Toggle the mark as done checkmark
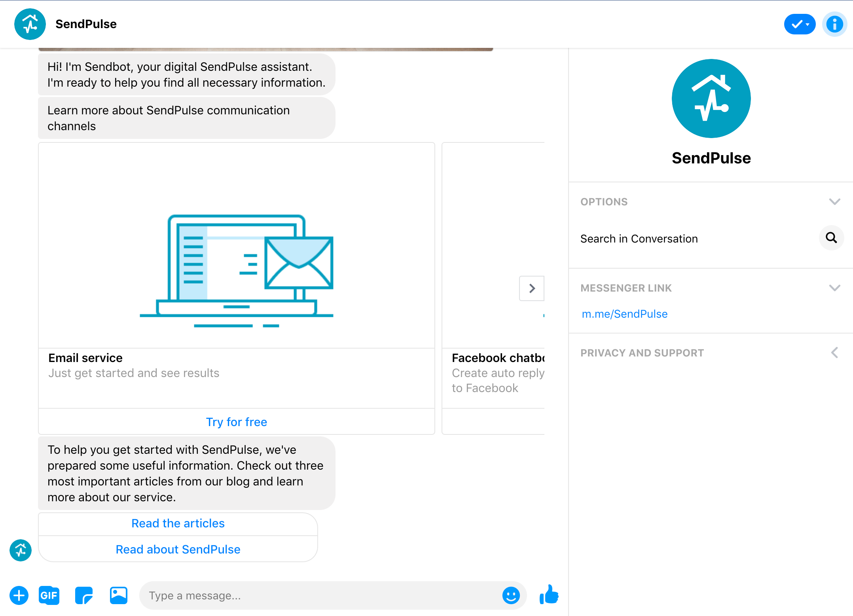 coord(796,24)
